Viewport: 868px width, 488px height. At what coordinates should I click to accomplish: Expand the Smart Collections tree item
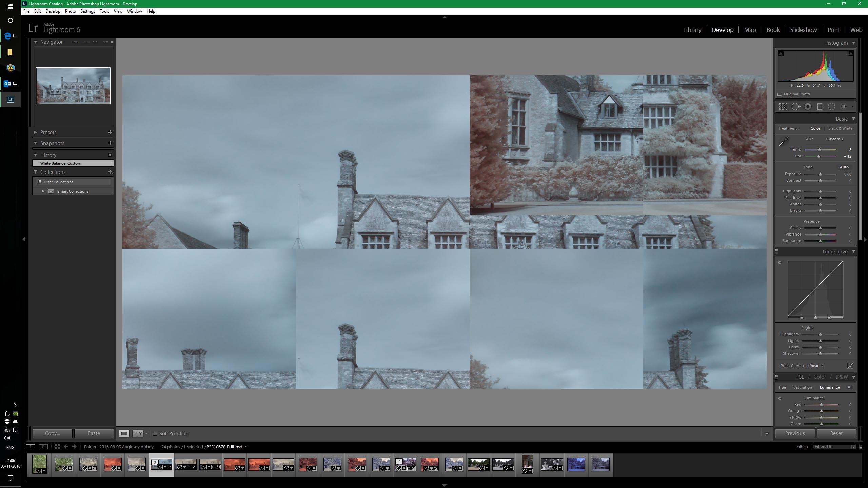pyautogui.click(x=43, y=191)
